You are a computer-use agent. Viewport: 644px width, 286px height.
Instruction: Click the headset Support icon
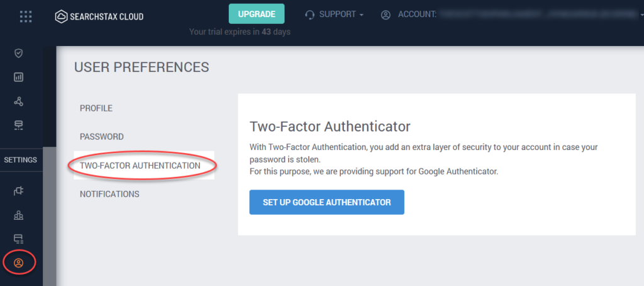click(x=309, y=15)
